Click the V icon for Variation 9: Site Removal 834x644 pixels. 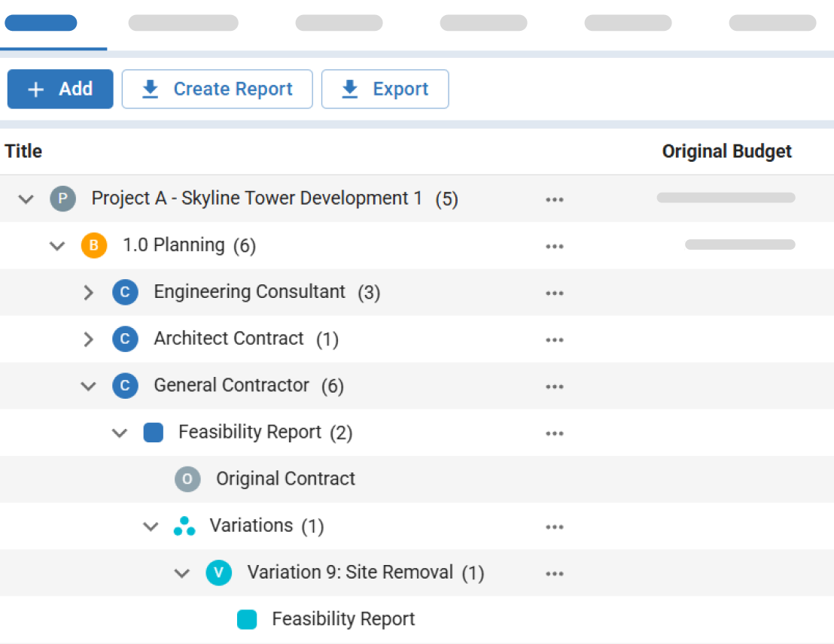pyautogui.click(x=219, y=573)
